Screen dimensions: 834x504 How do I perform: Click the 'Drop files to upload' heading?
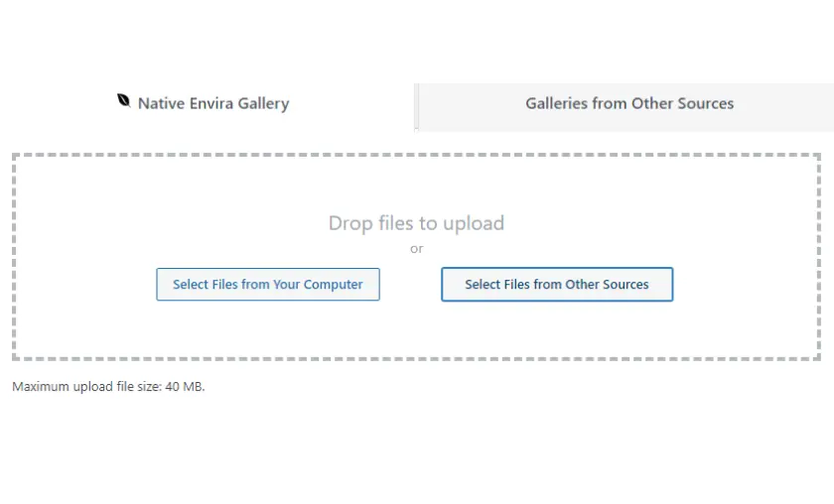pyautogui.click(x=416, y=223)
